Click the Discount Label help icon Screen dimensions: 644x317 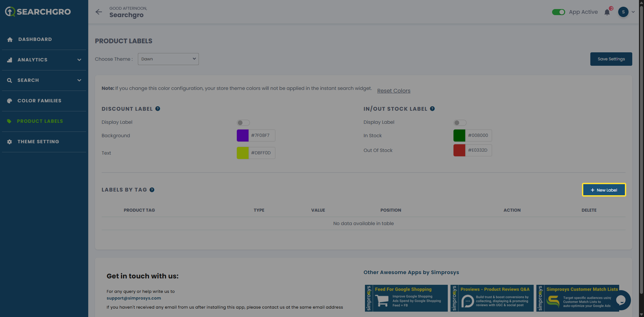pyautogui.click(x=158, y=109)
